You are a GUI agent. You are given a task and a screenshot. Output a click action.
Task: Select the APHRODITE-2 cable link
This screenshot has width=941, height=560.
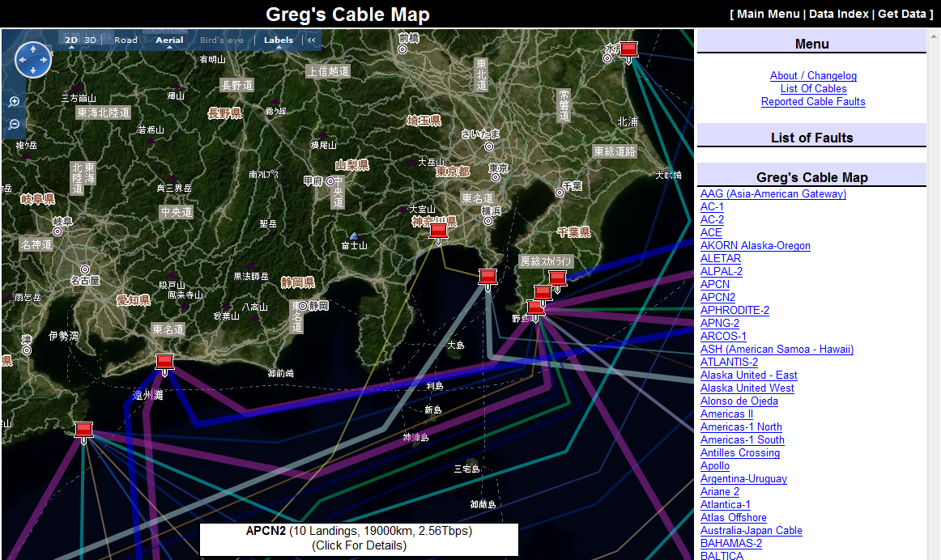coord(734,311)
